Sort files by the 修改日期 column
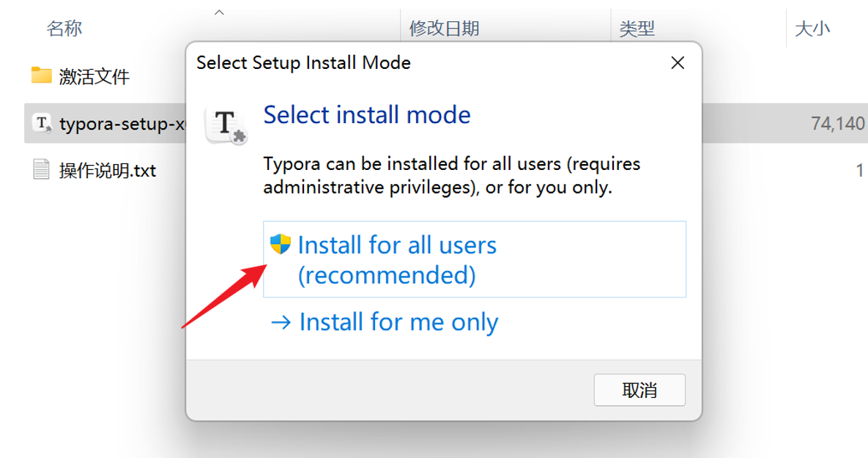The height and width of the screenshot is (458, 868). click(443, 28)
